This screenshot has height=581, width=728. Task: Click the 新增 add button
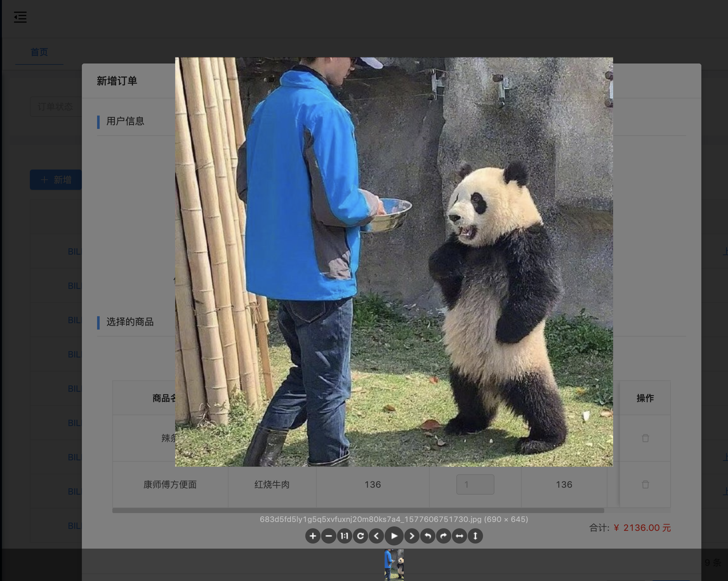[56, 180]
